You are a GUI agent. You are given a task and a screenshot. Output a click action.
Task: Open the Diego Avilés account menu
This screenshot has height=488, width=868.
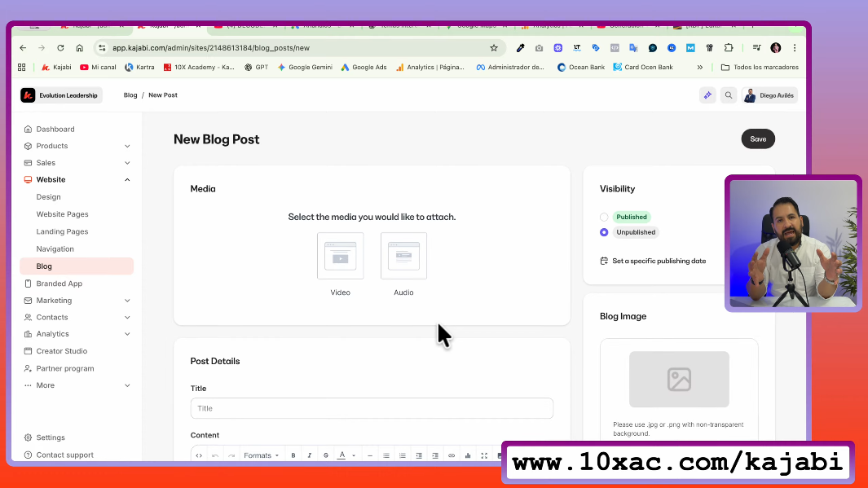[x=769, y=95]
